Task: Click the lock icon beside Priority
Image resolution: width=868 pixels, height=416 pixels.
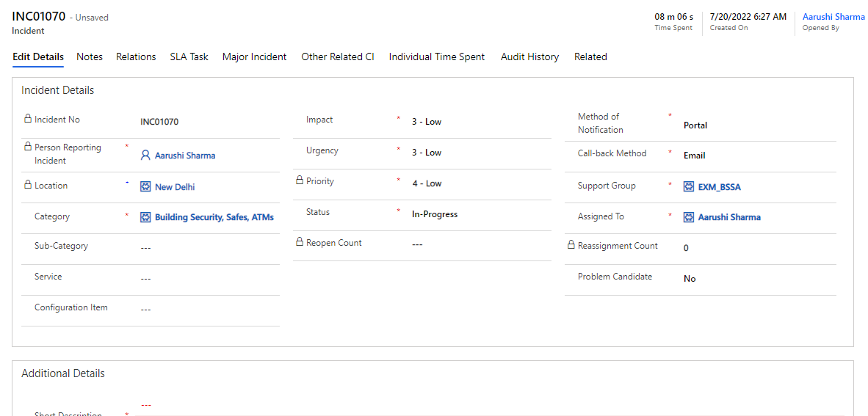Action: (300, 180)
